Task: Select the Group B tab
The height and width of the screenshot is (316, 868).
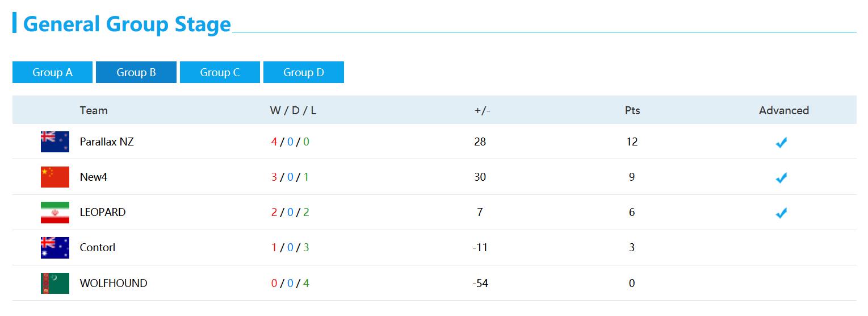Action: coord(136,72)
